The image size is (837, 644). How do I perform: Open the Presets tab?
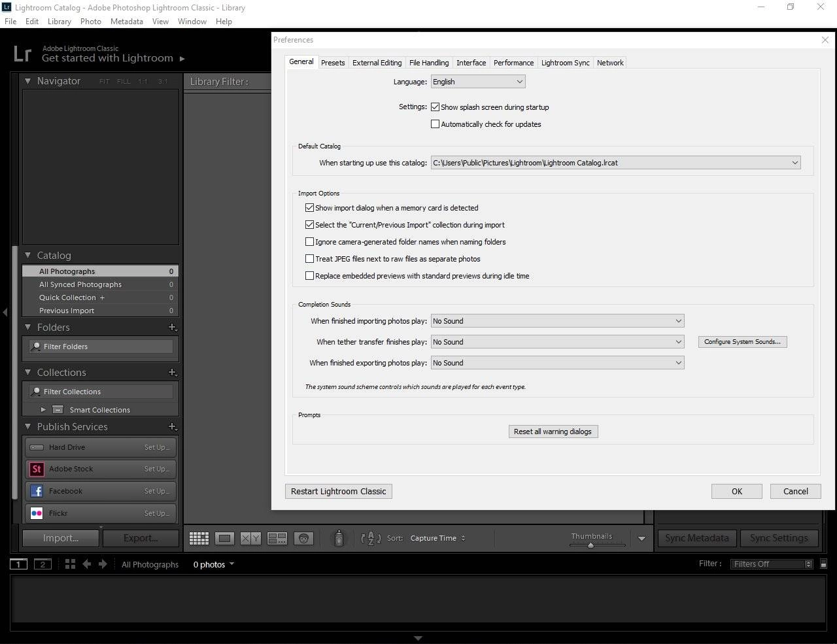click(333, 63)
